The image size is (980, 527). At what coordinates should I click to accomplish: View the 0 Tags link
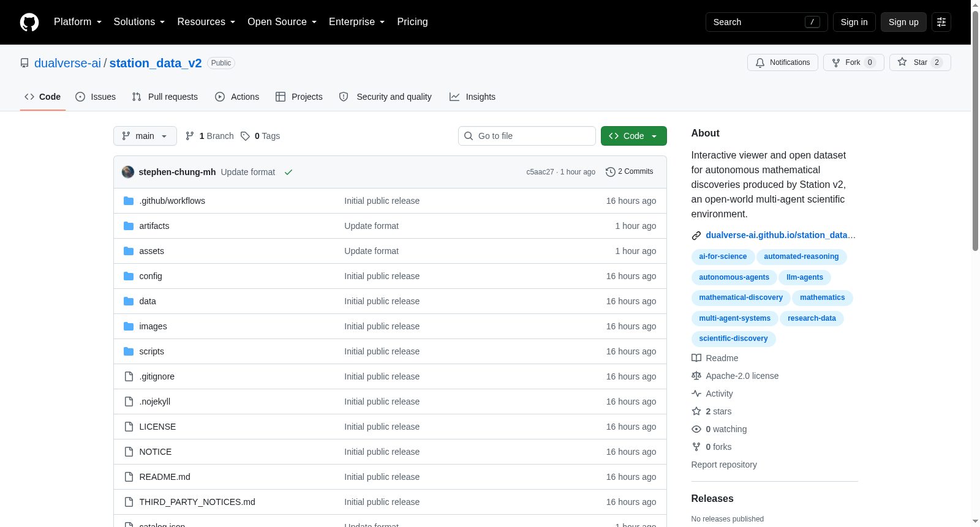[x=260, y=136]
